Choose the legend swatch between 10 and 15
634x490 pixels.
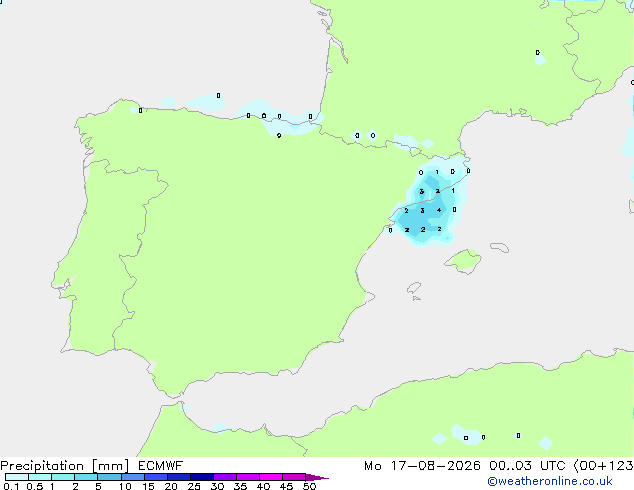tap(133, 477)
